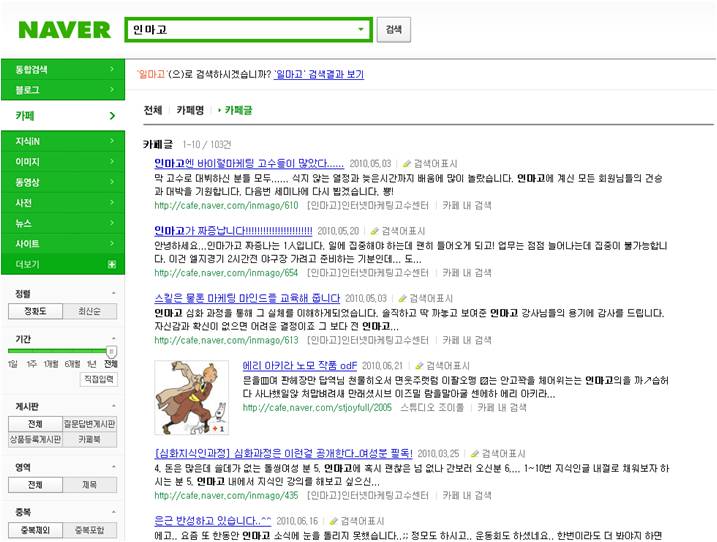Open the 사전 sidebar menu
This screenshot has height=542, width=717.
click(x=63, y=203)
